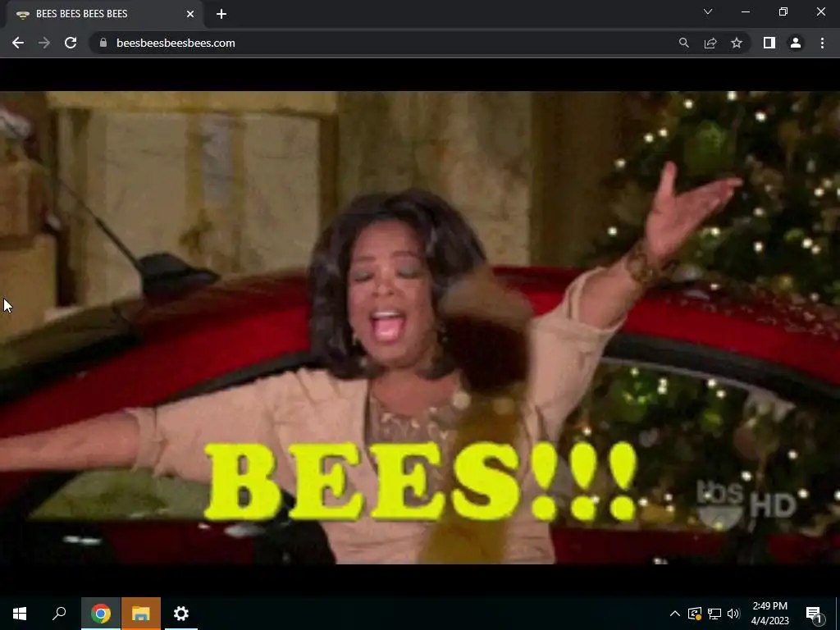Open the Chrome profile menu
Image resolution: width=840 pixels, height=630 pixels.
tap(796, 43)
